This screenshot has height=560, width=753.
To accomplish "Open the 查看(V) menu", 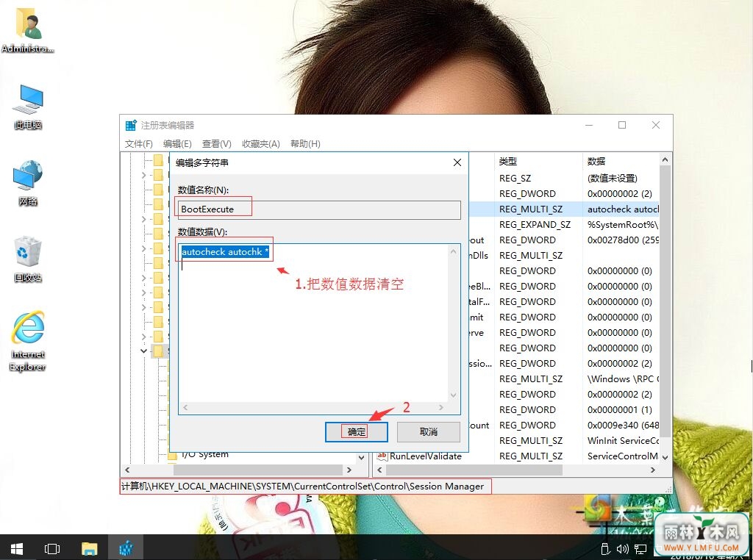I will click(x=217, y=144).
